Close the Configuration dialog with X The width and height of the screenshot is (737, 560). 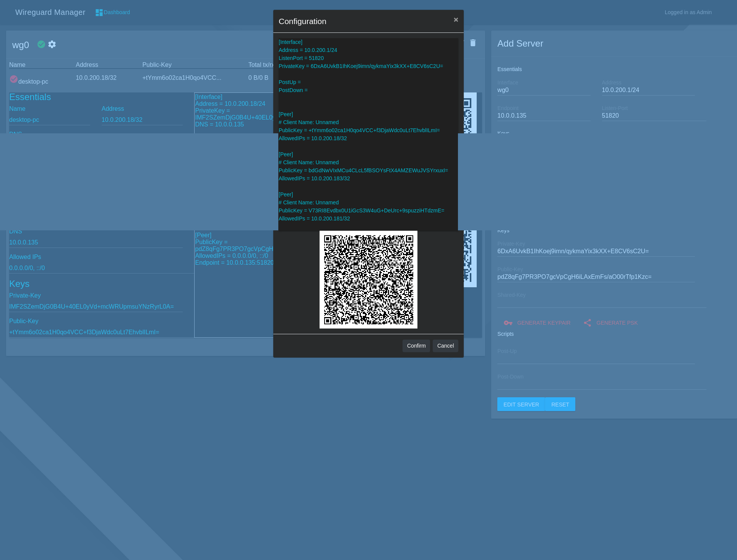[456, 20]
